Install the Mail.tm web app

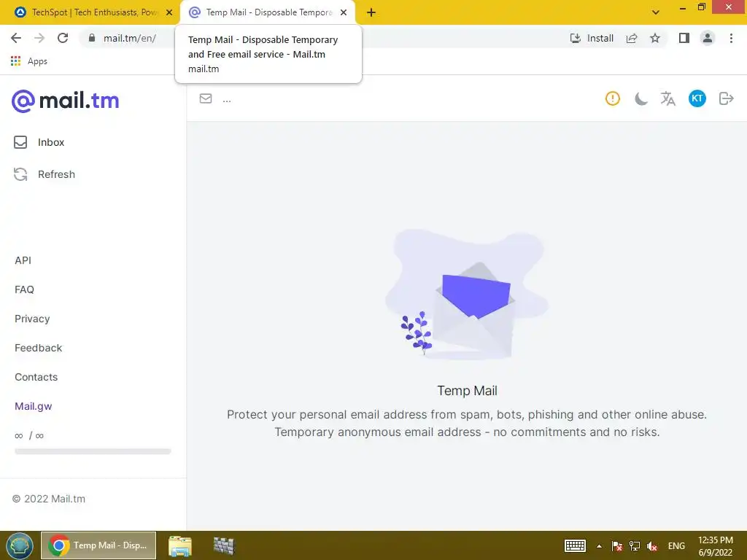pos(592,38)
